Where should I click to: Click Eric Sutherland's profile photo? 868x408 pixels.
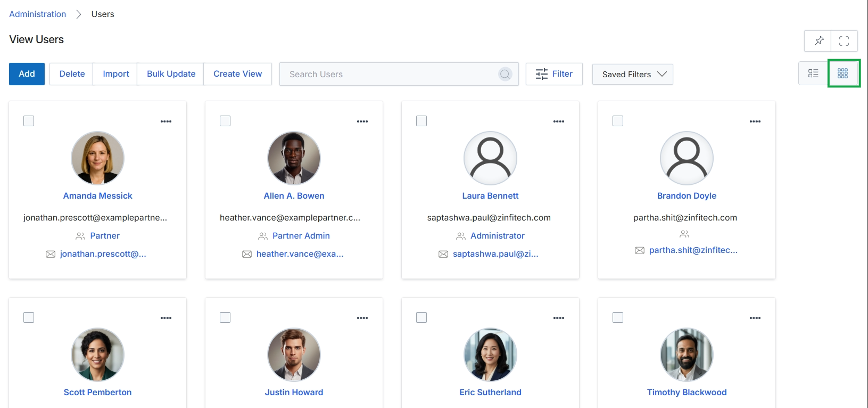(490, 355)
